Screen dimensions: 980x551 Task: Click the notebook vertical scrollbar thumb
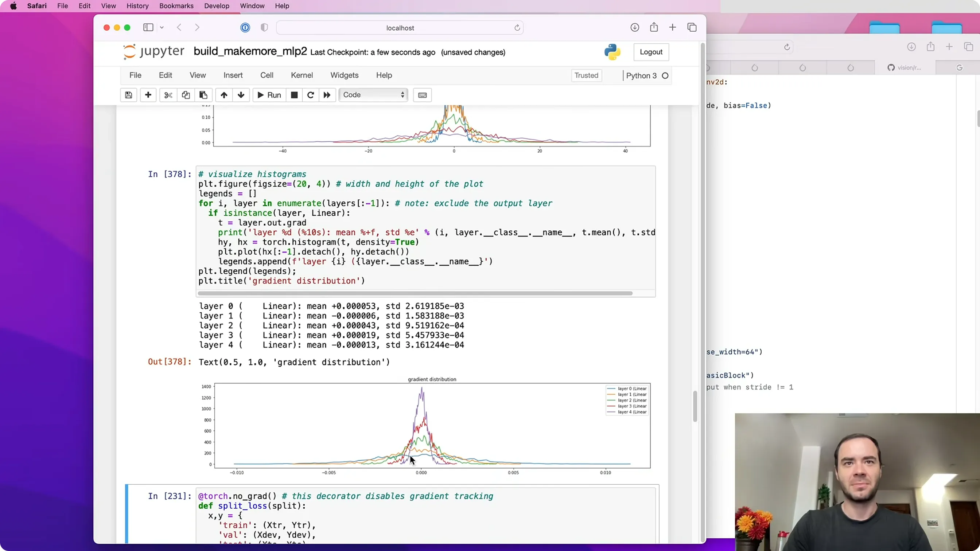695,406
